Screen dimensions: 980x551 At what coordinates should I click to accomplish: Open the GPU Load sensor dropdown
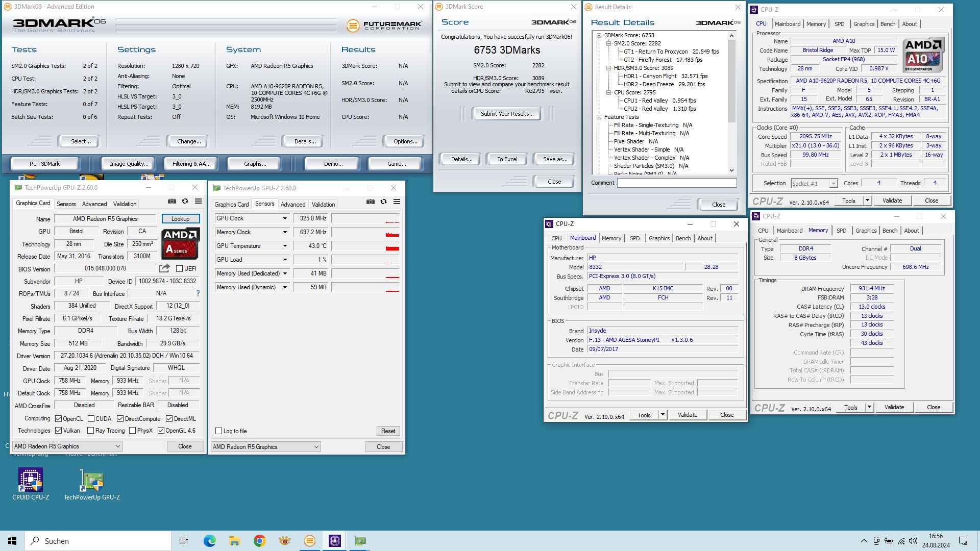[285, 260]
